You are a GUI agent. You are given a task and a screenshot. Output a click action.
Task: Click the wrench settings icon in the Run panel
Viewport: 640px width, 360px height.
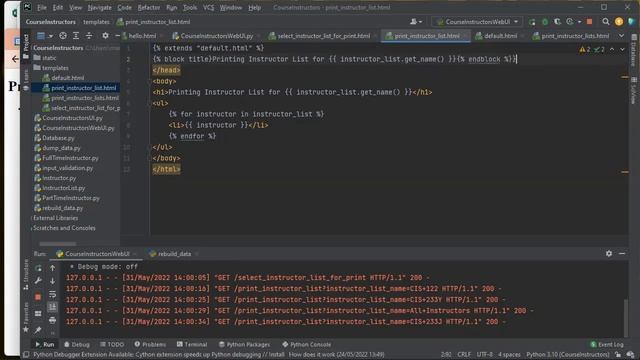[38, 281]
